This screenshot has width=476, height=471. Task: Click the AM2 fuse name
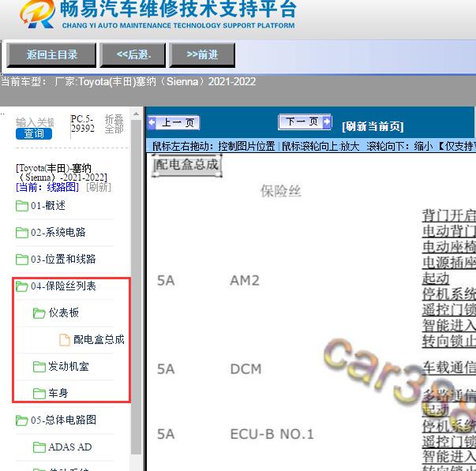(245, 280)
